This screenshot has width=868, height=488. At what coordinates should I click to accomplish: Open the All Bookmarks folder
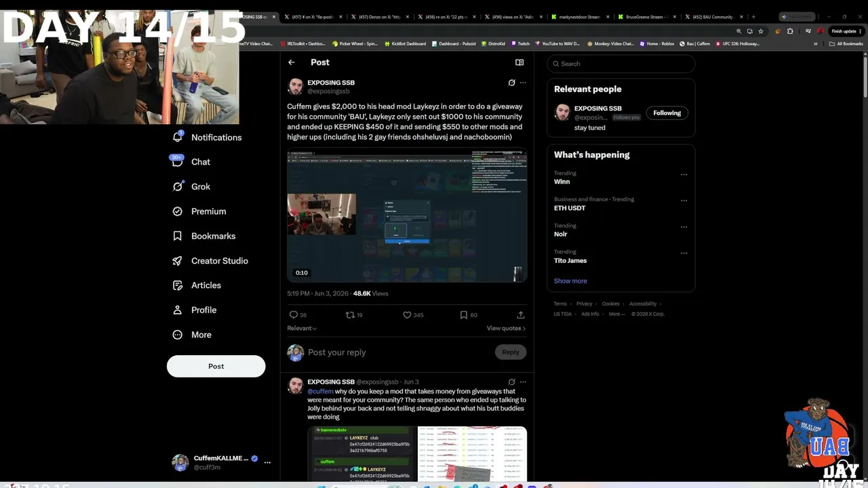(x=846, y=43)
